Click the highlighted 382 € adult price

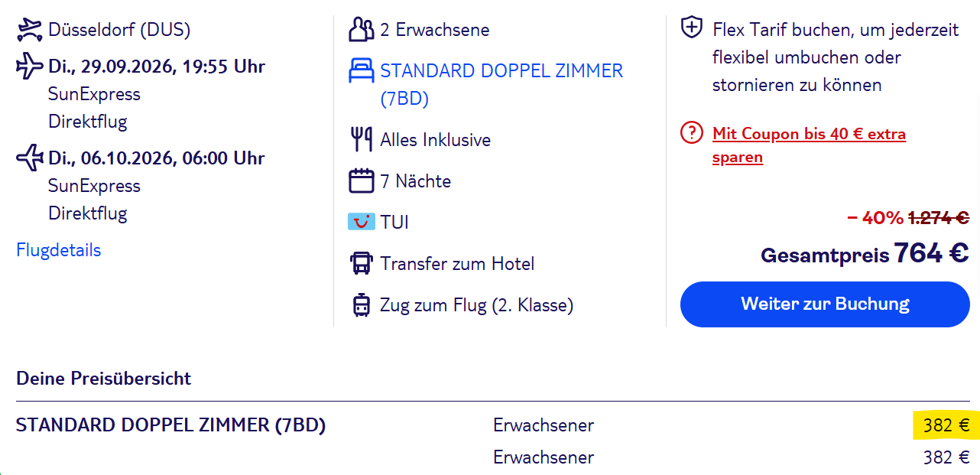(x=946, y=425)
